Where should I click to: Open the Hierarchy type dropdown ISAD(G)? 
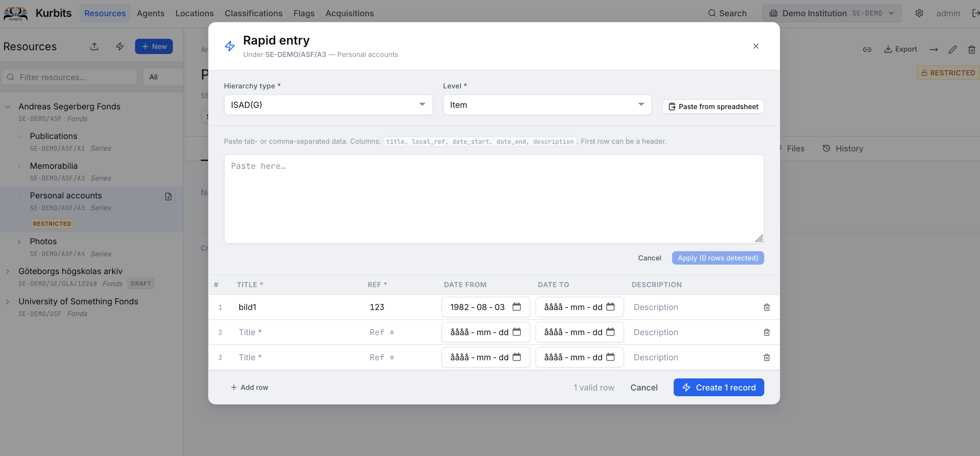click(x=328, y=105)
